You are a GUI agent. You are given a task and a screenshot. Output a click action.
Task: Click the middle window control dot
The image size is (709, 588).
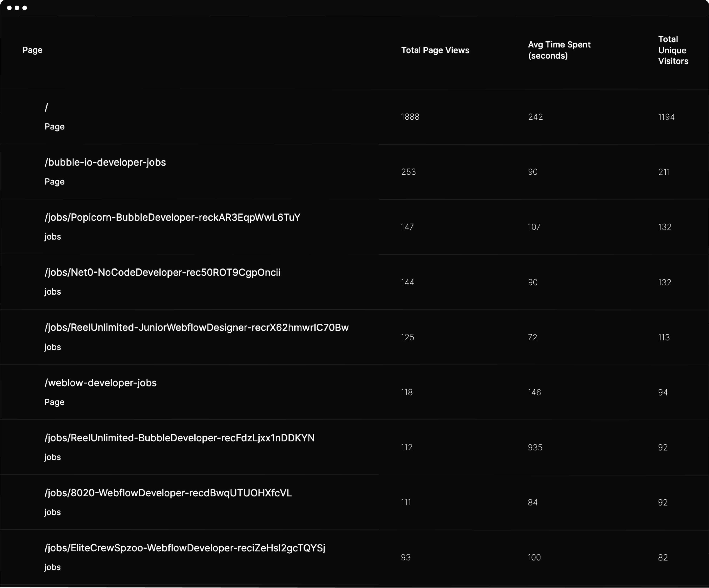[17, 8]
